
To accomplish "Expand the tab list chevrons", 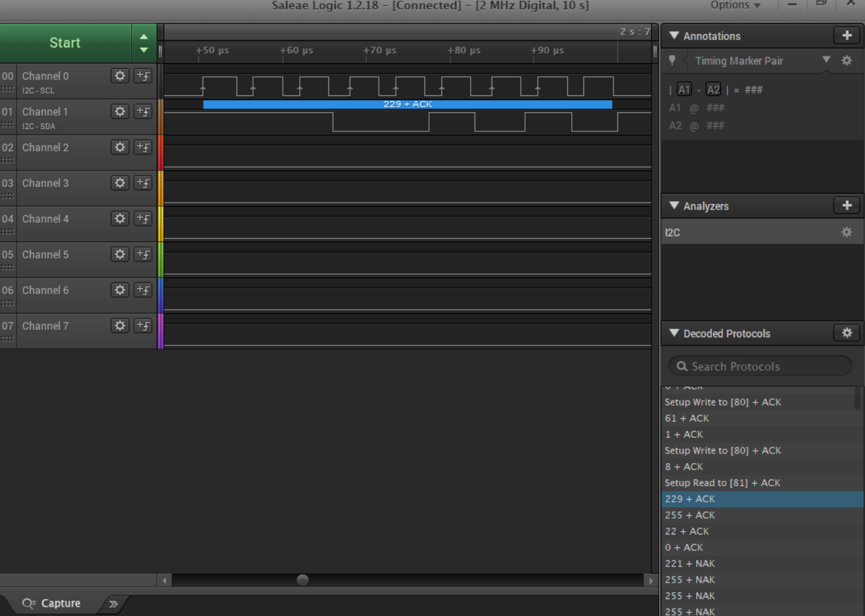I will pyautogui.click(x=114, y=604).
